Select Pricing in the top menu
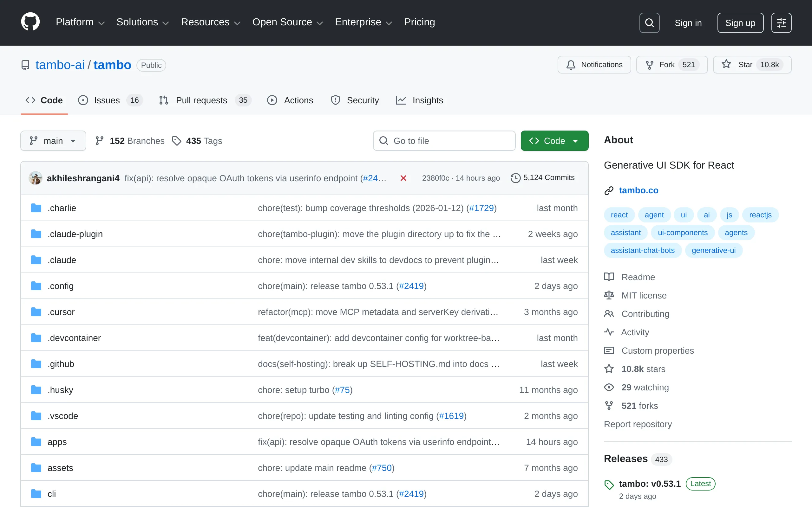Viewport: 812px width, 507px height. click(x=419, y=22)
